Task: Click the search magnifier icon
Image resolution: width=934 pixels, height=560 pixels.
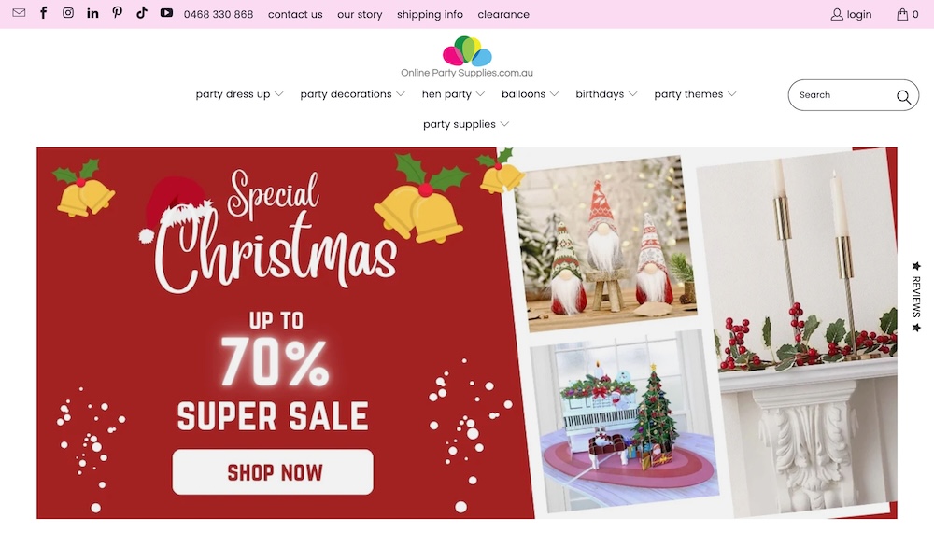Action: click(903, 96)
